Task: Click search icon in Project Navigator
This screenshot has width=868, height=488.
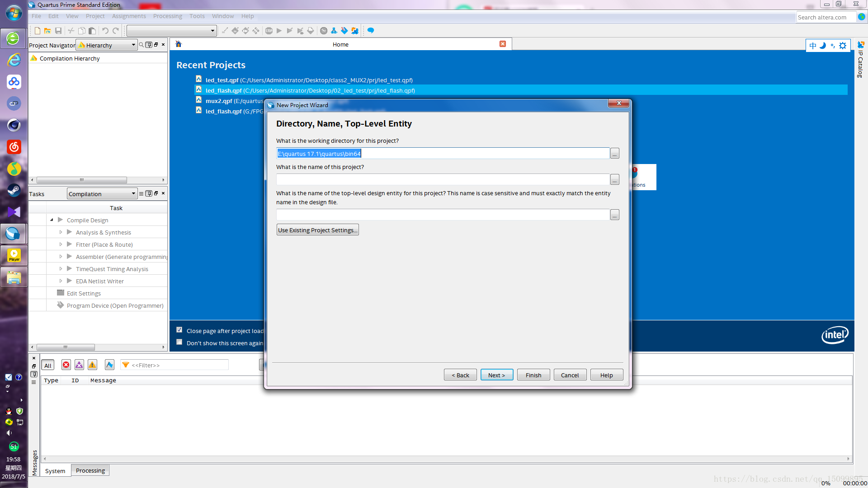Action: click(142, 45)
